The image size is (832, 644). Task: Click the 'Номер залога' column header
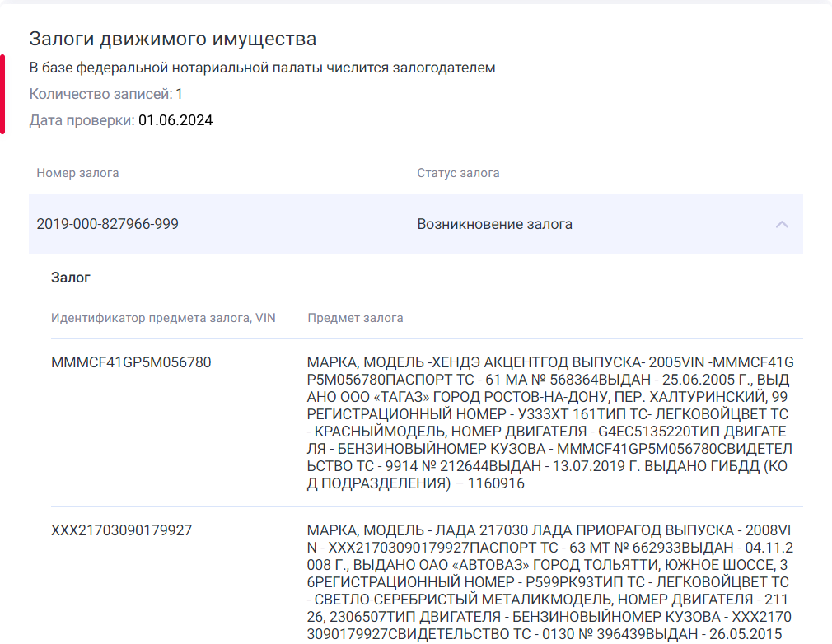[77, 173]
